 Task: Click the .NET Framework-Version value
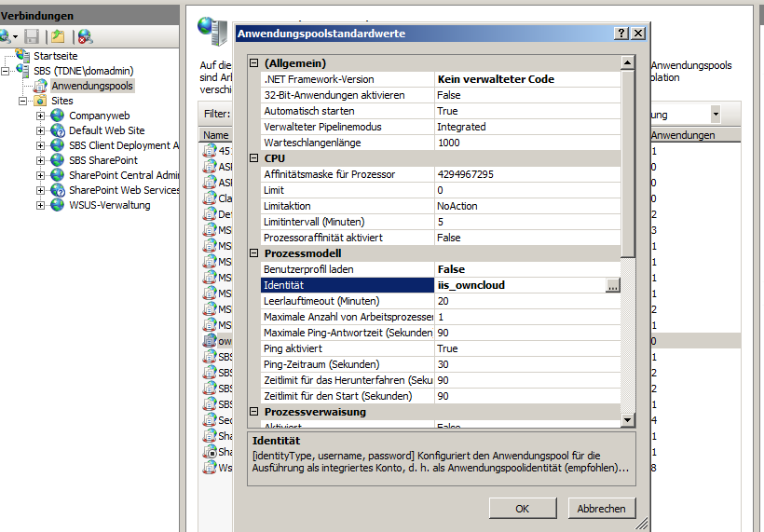[527, 79]
